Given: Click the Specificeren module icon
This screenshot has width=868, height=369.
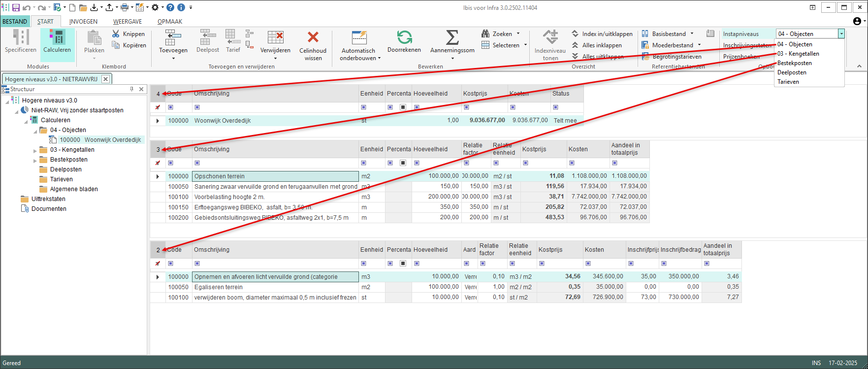Looking at the screenshot, I should tap(21, 41).
